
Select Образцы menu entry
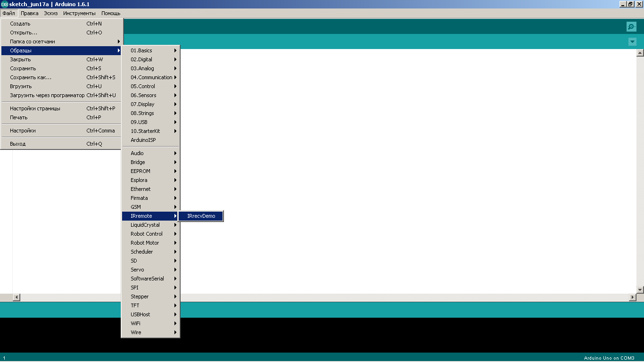click(61, 50)
